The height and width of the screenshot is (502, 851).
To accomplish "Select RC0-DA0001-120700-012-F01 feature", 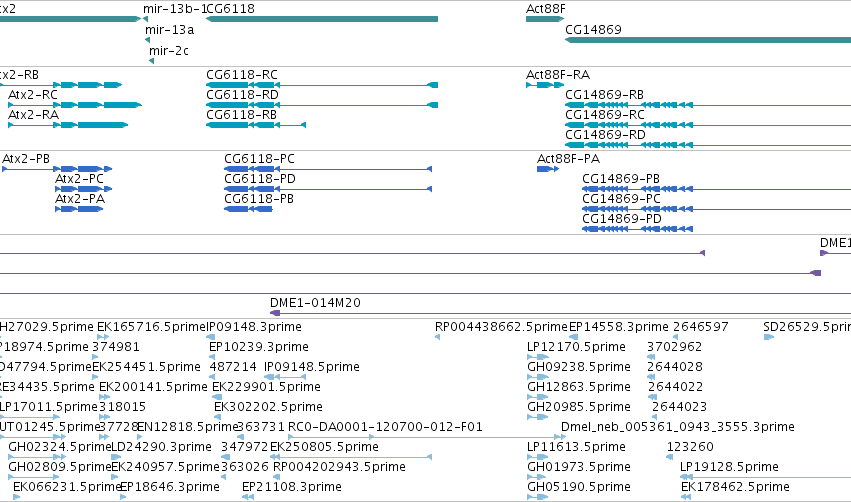I will pyautogui.click(x=426, y=437).
